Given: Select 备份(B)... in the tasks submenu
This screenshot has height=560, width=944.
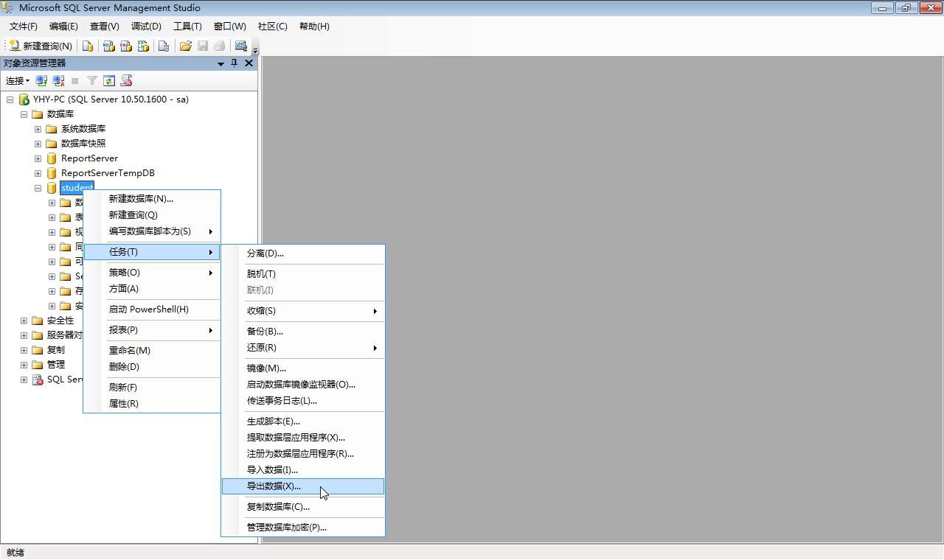Looking at the screenshot, I should (x=303, y=332).
